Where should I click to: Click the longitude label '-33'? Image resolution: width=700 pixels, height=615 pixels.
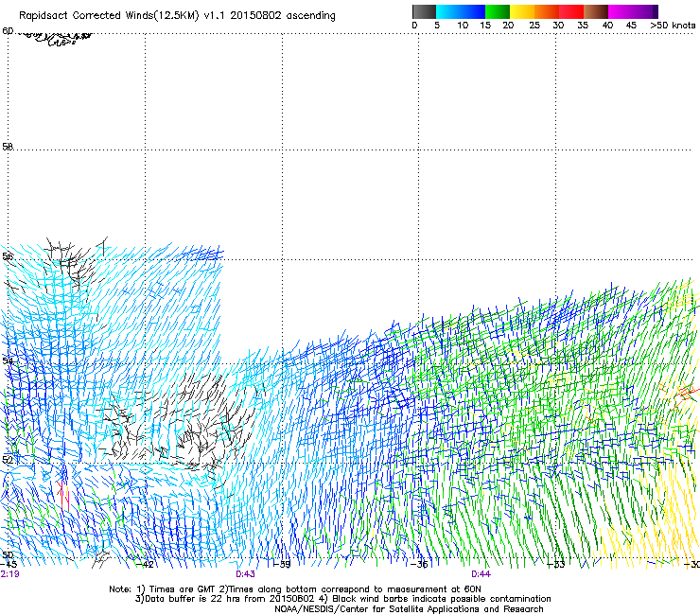[556, 565]
